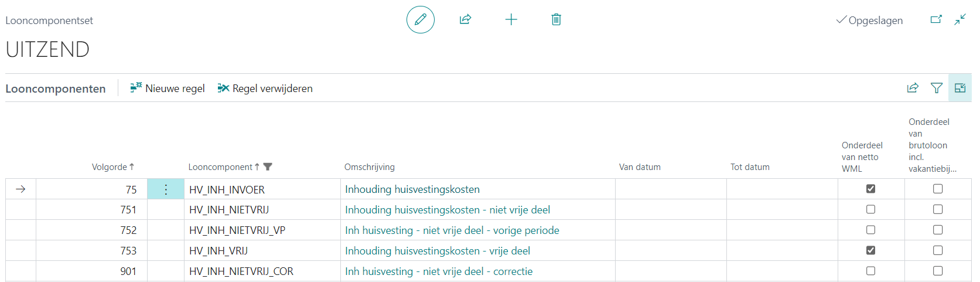
Task: Click the pencil edit icon
Action: pyautogui.click(x=420, y=20)
